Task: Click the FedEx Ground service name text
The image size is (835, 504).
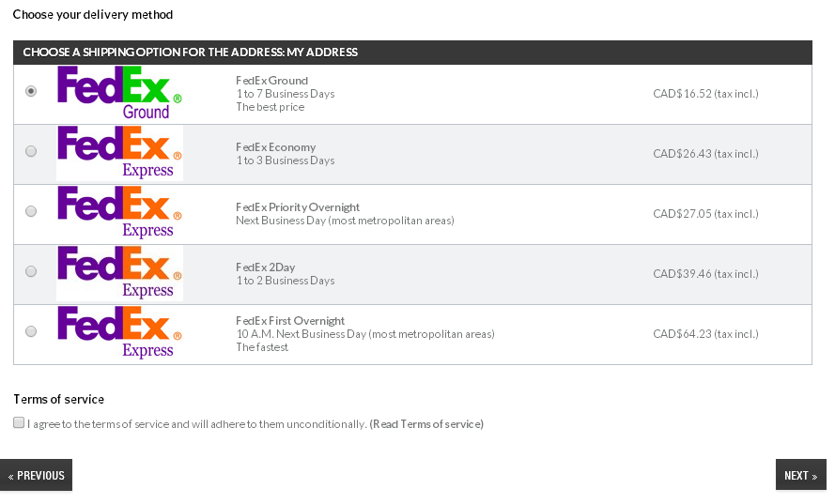Action: pos(271,81)
